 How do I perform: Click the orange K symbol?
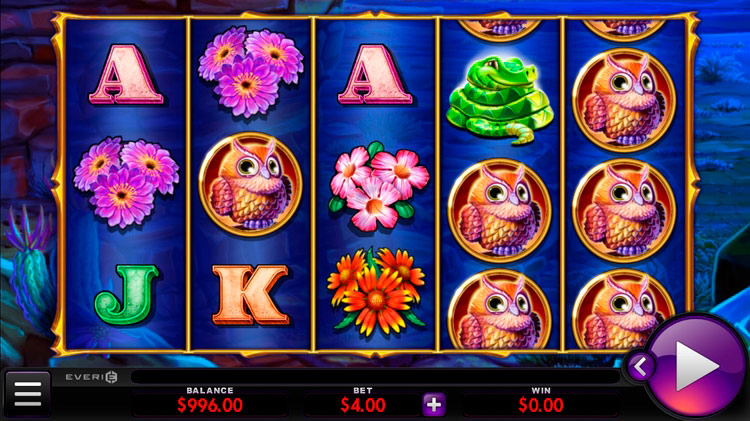click(251, 295)
